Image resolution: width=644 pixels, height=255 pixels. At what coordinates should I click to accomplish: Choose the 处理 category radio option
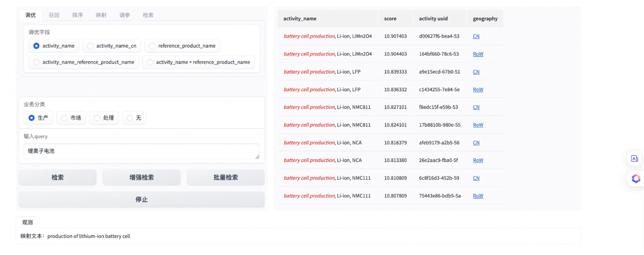pos(97,118)
